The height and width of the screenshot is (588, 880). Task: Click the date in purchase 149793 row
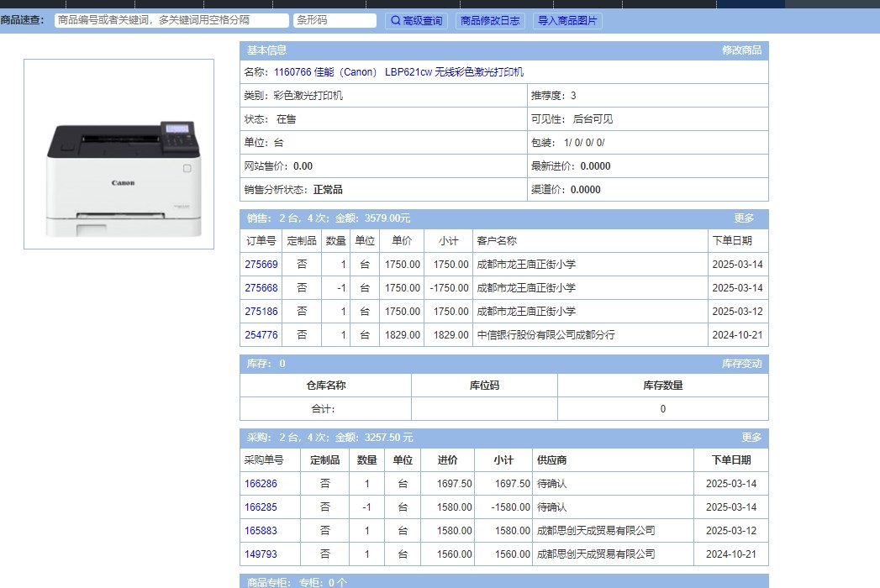(730, 554)
